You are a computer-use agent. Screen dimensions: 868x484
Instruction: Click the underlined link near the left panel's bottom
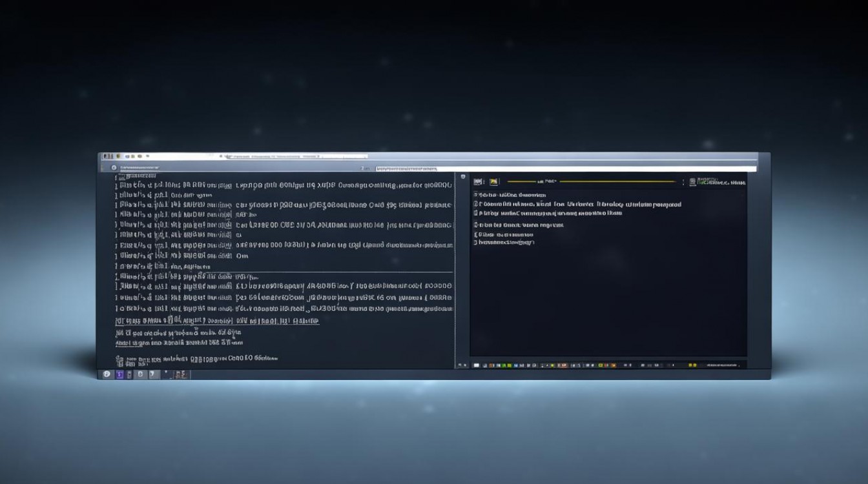tap(213, 321)
